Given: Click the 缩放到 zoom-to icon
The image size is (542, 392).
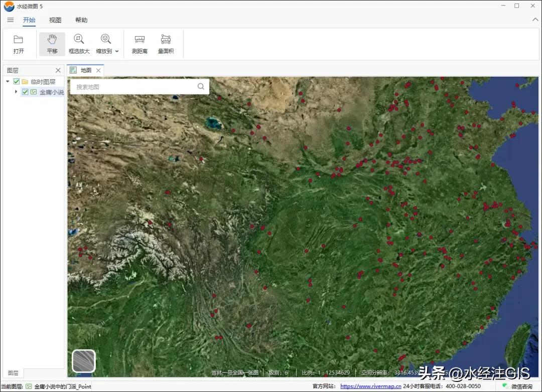Looking at the screenshot, I should pyautogui.click(x=105, y=39).
